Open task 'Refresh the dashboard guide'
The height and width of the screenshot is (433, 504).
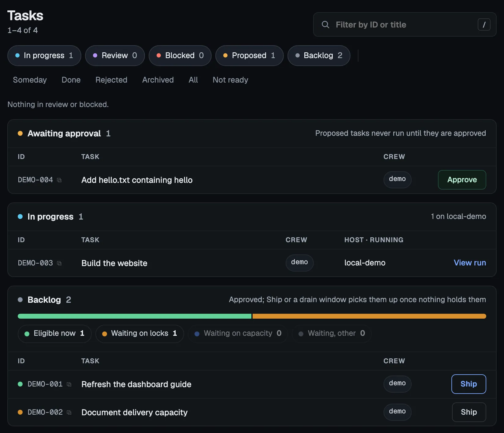click(136, 384)
